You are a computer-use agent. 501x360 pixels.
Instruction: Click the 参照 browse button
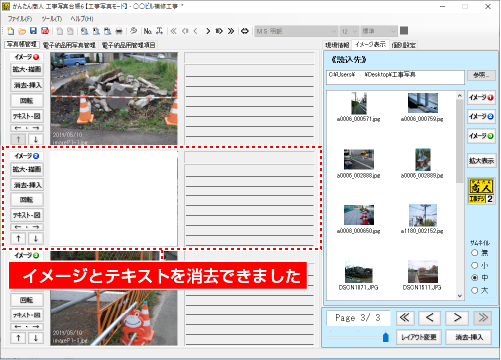(x=481, y=75)
